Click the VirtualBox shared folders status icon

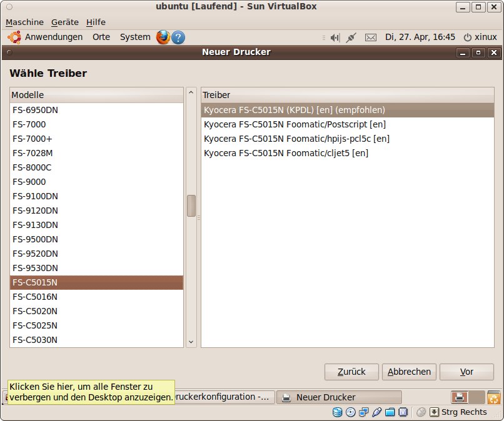point(390,412)
